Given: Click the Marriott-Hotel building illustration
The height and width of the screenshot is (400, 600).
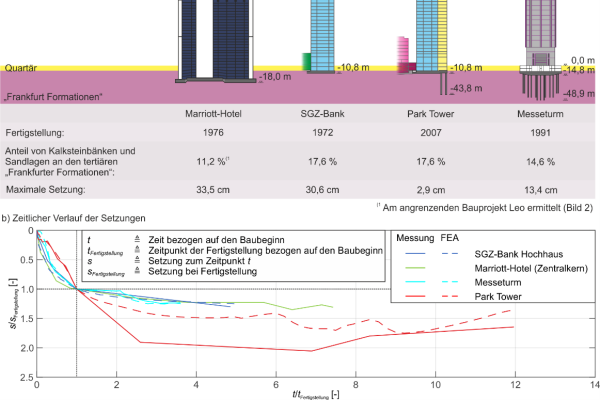Looking at the screenshot, I should coord(215,40).
